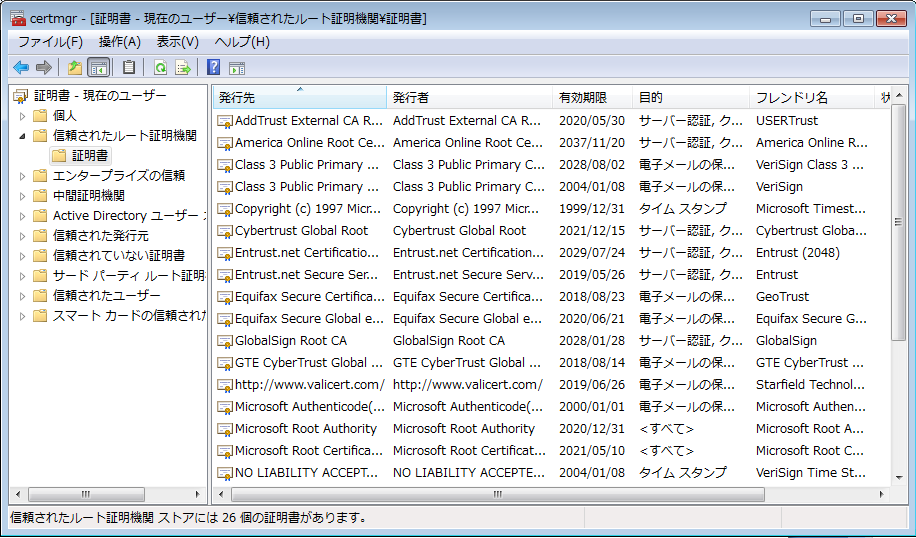The width and height of the screenshot is (916, 538).
Task: Click the expiry date 1999/12/31
Action: coord(591,209)
